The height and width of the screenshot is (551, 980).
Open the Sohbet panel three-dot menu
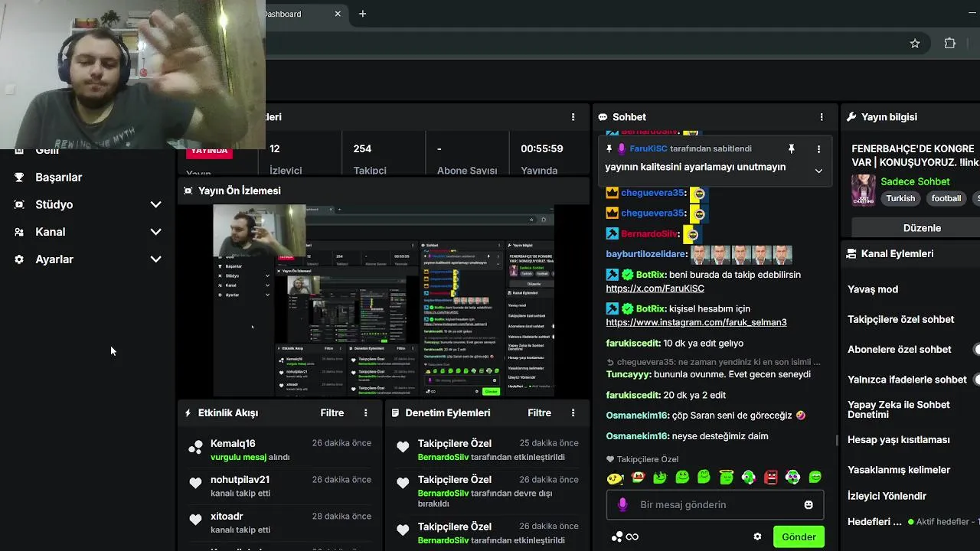(x=822, y=117)
